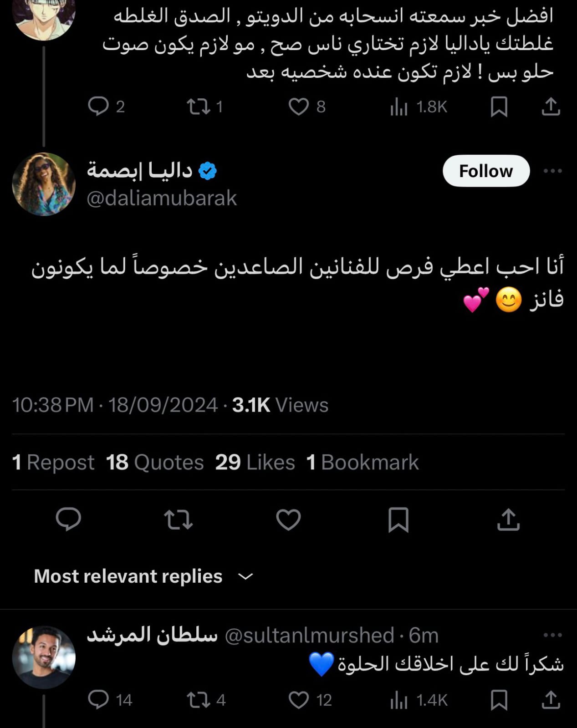Viewport: 577px width, 728px height.
Task: Bookmark the top tweet with 1.8K views
Action: coord(499,107)
